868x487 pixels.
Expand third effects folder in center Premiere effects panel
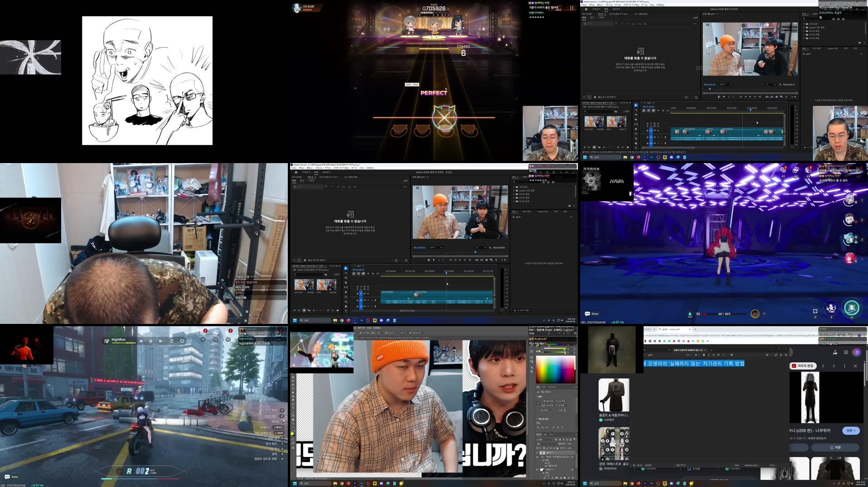click(514, 194)
